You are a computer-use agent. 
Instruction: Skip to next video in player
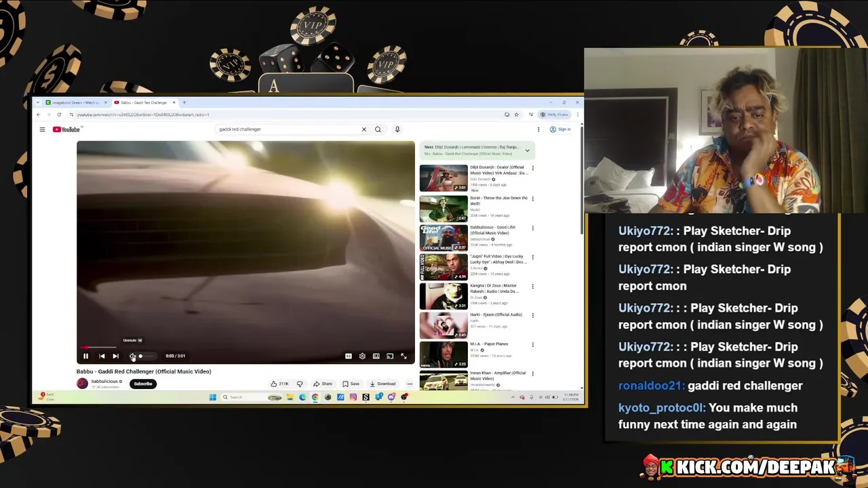click(115, 356)
